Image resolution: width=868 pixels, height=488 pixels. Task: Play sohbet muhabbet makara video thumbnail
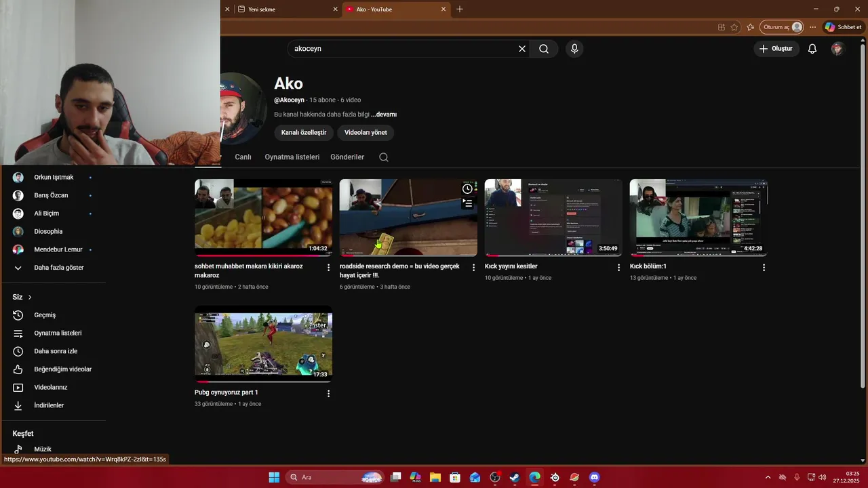tap(263, 218)
